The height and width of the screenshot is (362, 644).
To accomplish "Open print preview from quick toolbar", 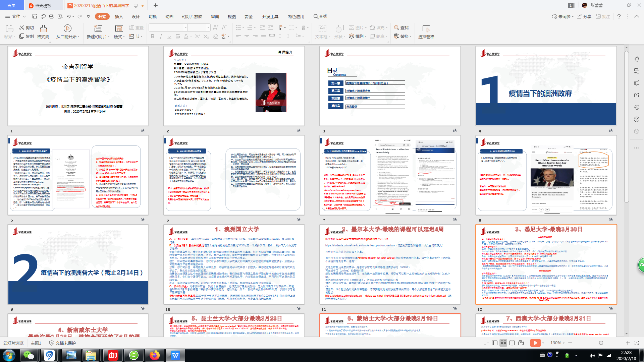I will [x=60, y=16].
